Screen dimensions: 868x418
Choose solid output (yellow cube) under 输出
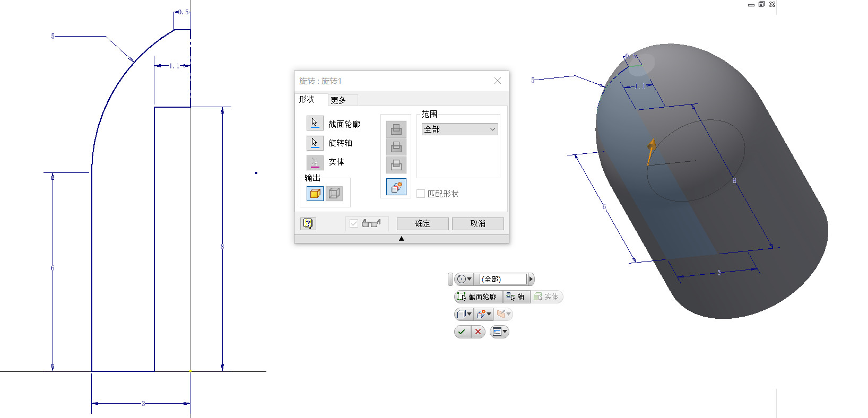click(x=315, y=194)
